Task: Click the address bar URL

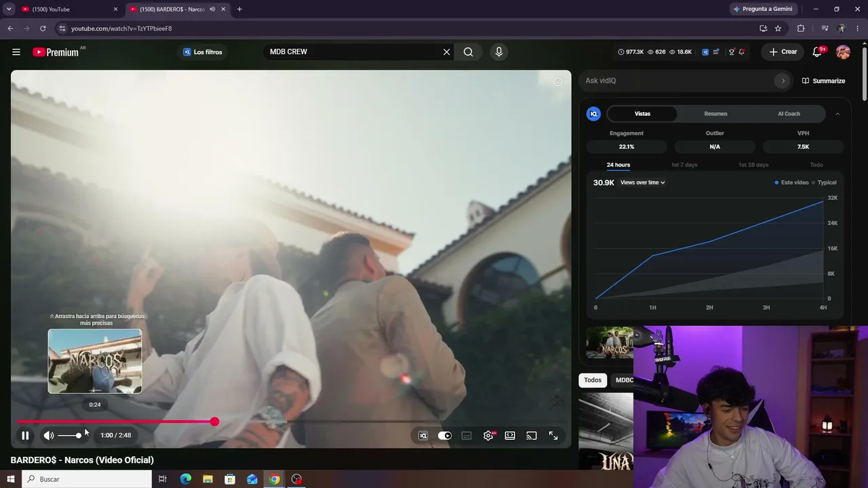Action: tap(121, 28)
